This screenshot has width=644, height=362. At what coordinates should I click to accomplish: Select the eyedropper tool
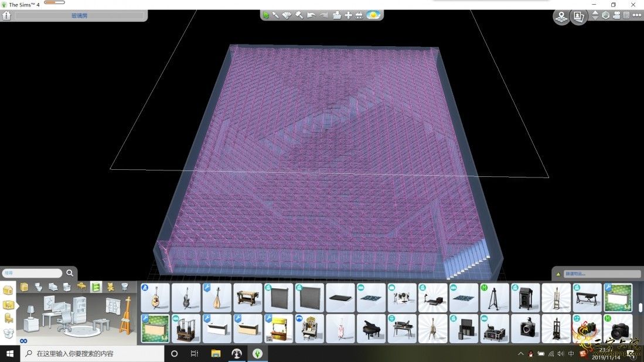[275, 15]
